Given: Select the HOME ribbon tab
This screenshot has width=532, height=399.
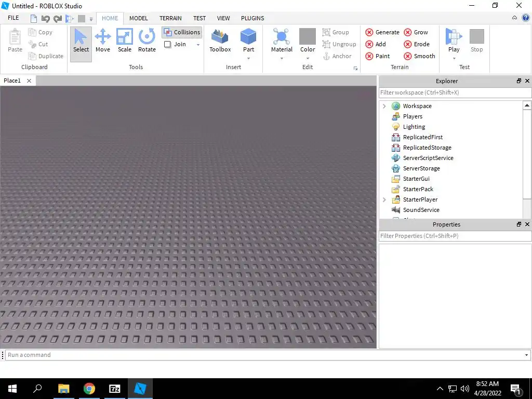Looking at the screenshot, I should point(110,18).
